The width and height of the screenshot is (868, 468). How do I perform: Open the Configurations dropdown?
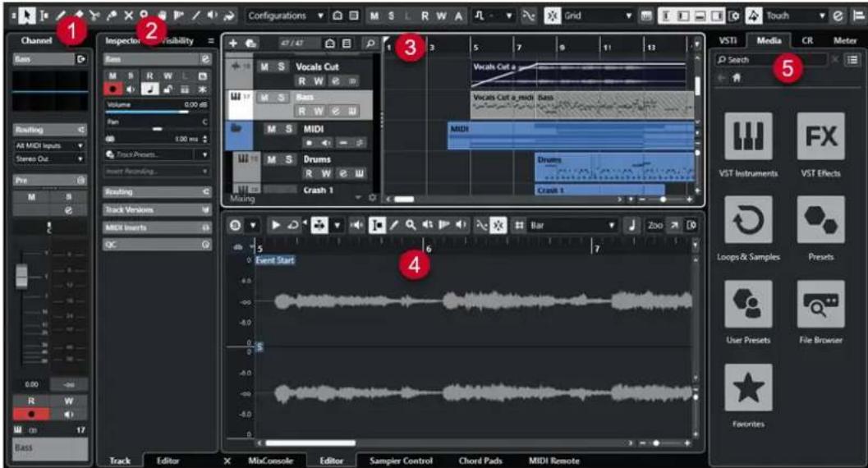tap(285, 16)
